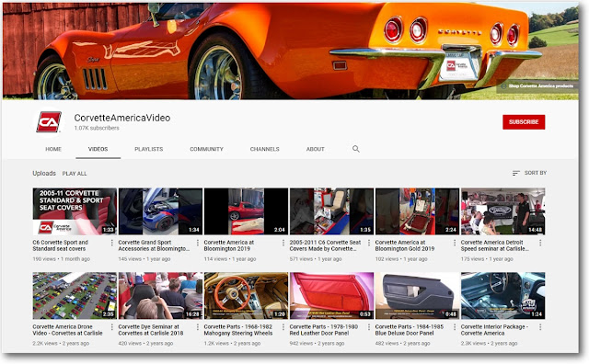
Task: Open Corvette America at Bloomington Gold 2019 title
Action: (x=405, y=245)
